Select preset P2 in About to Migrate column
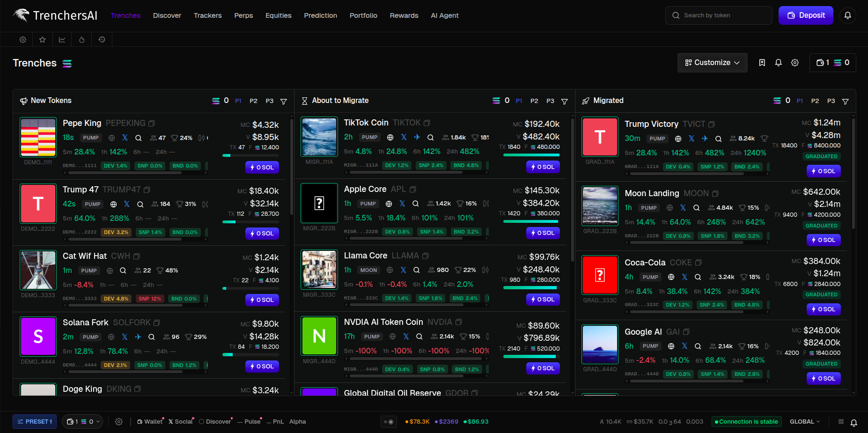Image resolution: width=868 pixels, height=433 pixels. point(534,101)
